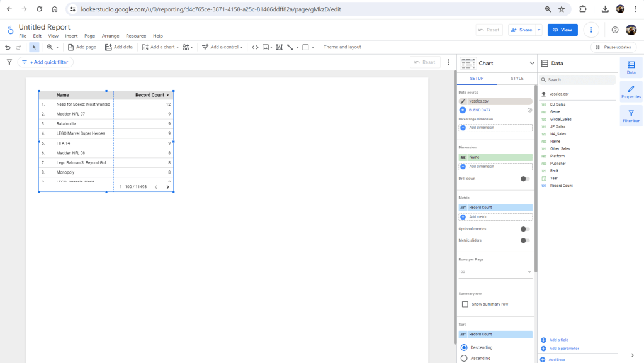Enable the Drill down toggle
644x363 pixels.
tap(525, 179)
